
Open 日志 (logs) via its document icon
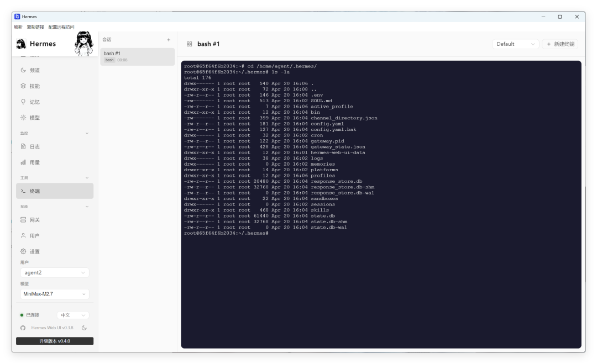tap(23, 146)
